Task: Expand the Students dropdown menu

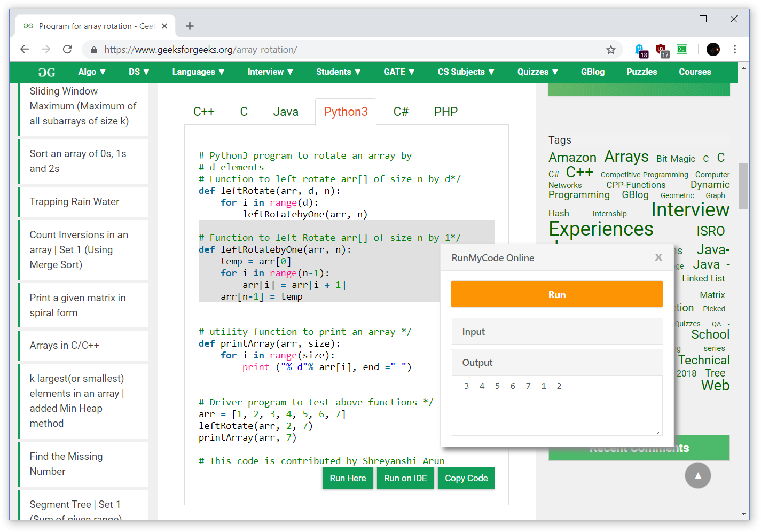Action: 339,72
